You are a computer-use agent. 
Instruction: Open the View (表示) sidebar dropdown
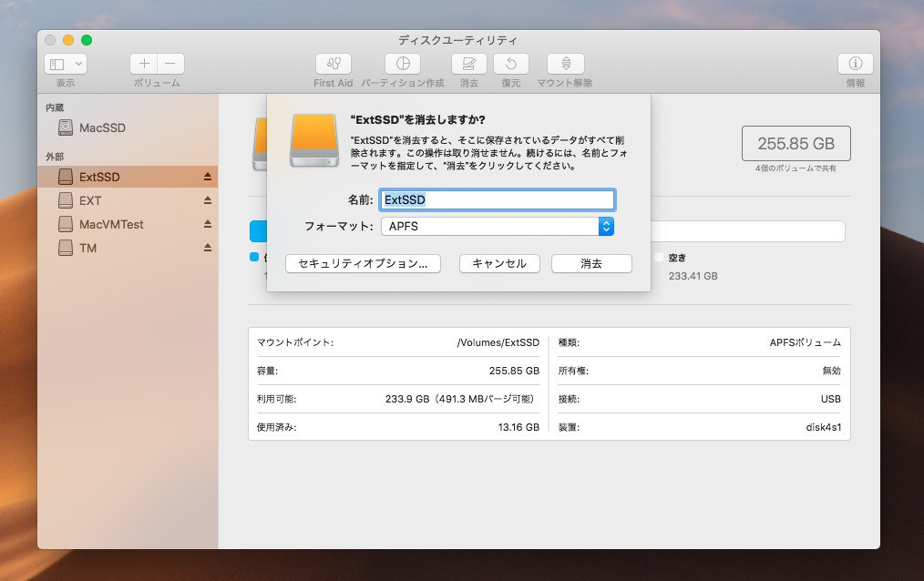pos(66,64)
